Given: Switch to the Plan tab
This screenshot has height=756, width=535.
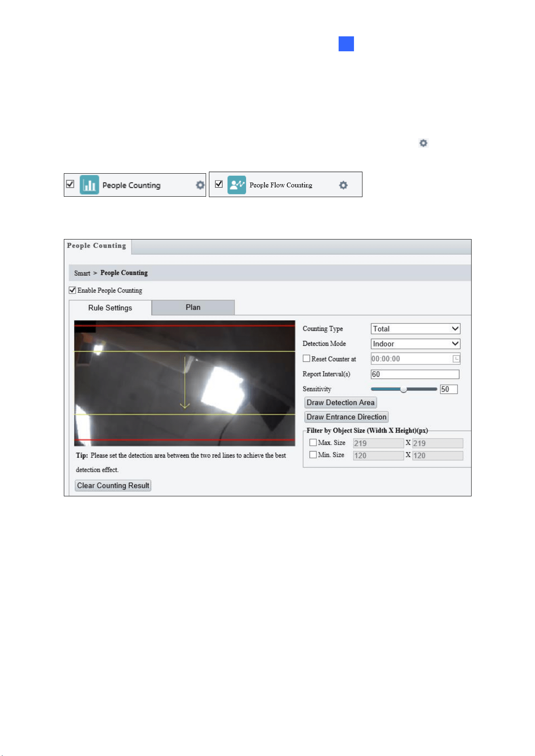Looking at the screenshot, I should [193, 307].
